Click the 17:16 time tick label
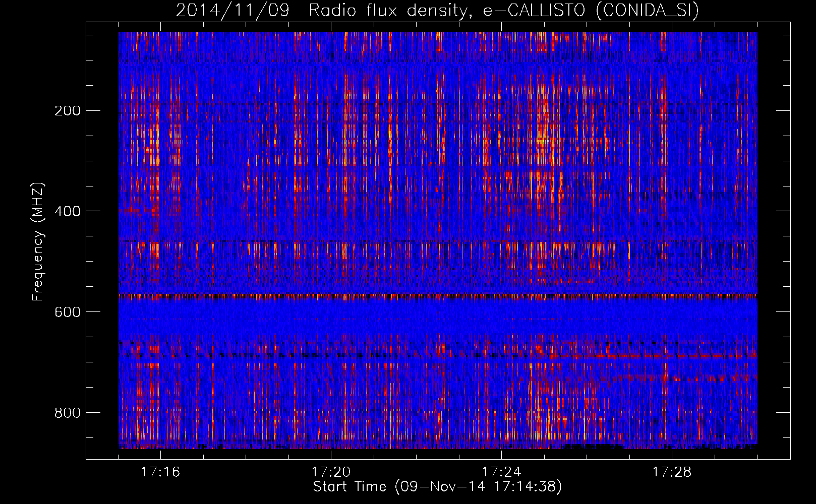Screen dimensions: 816x504 pyautogui.click(x=160, y=472)
